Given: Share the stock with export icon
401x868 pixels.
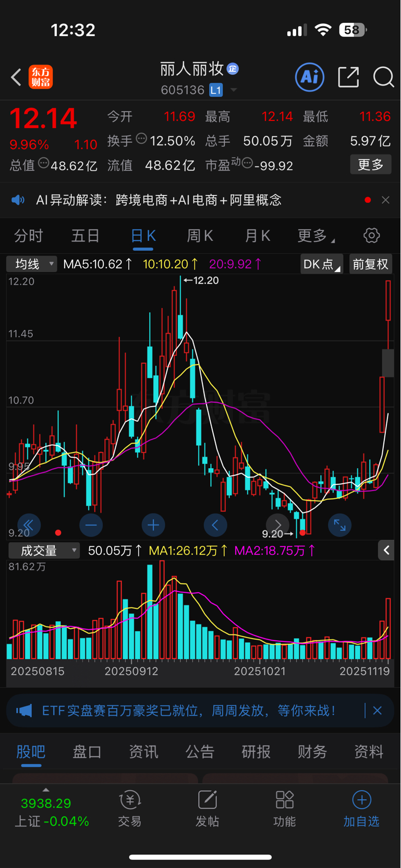Looking at the screenshot, I should [x=348, y=77].
